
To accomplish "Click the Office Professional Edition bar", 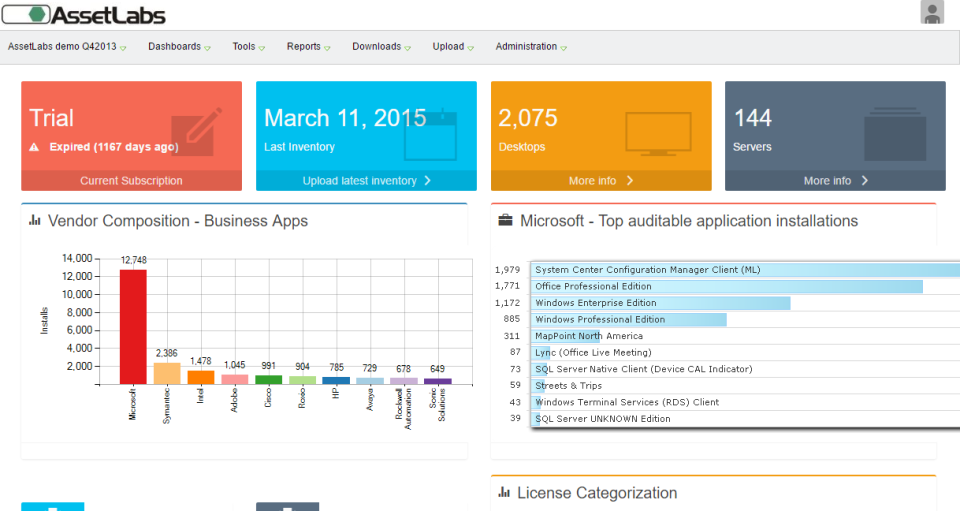I will (x=727, y=287).
